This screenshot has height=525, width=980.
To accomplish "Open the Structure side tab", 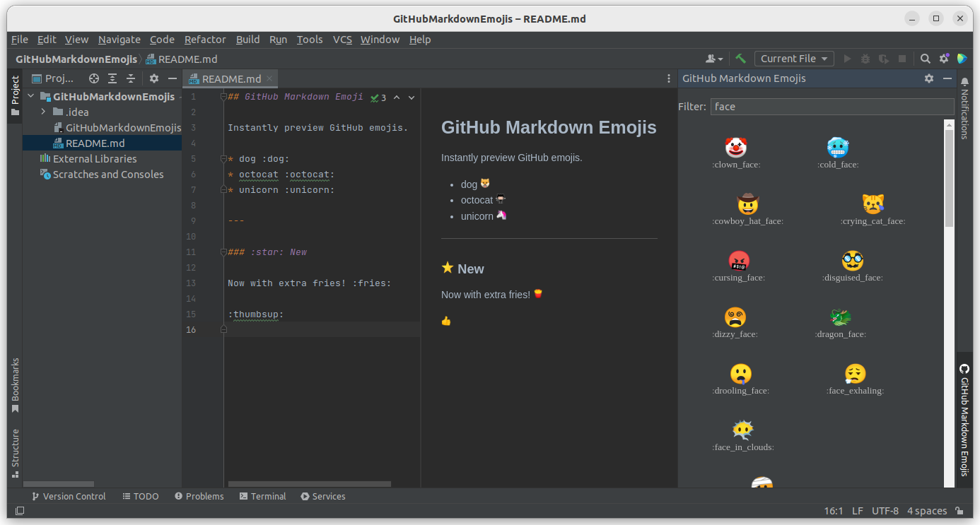I will (15, 453).
